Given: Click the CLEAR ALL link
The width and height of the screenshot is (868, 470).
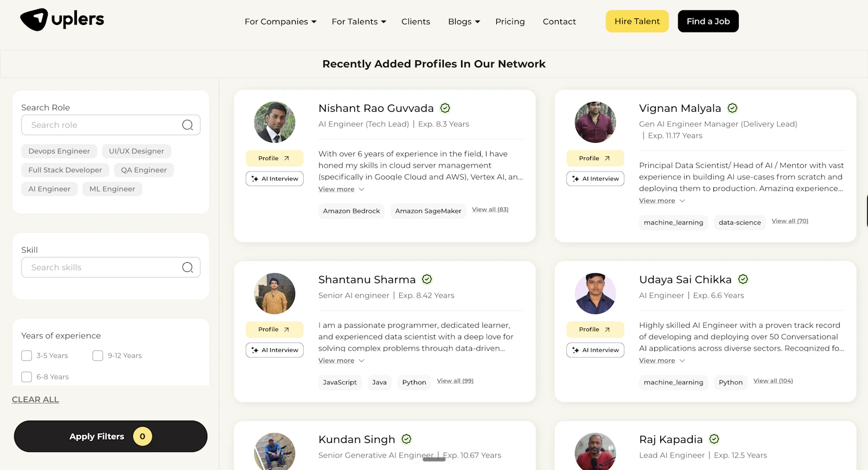Looking at the screenshot, I should tap(35, 399).
